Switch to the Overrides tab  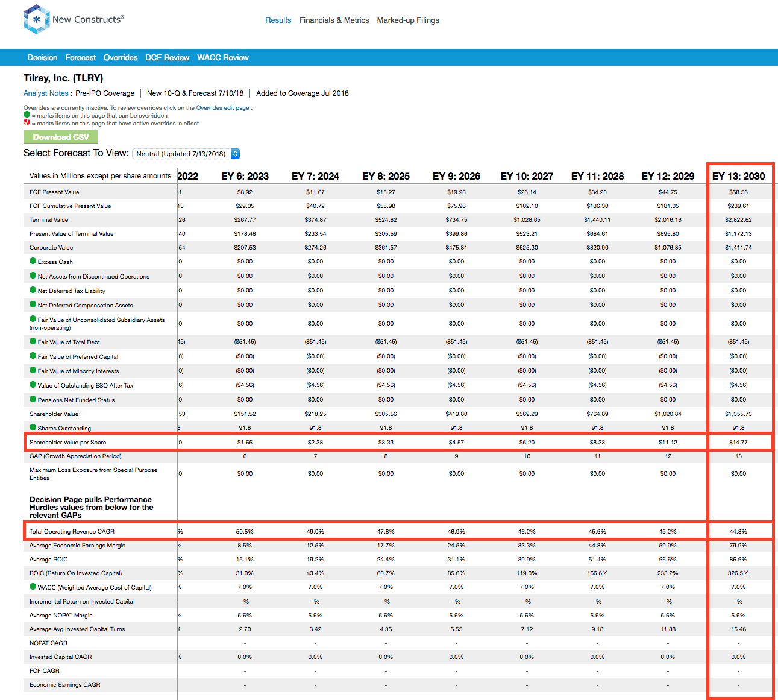(121, 57)
